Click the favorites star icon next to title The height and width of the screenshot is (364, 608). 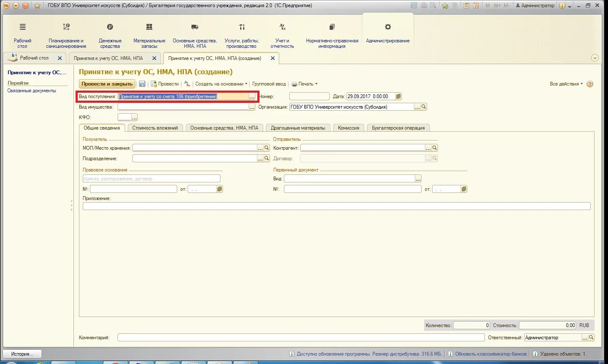click(37, 5)
